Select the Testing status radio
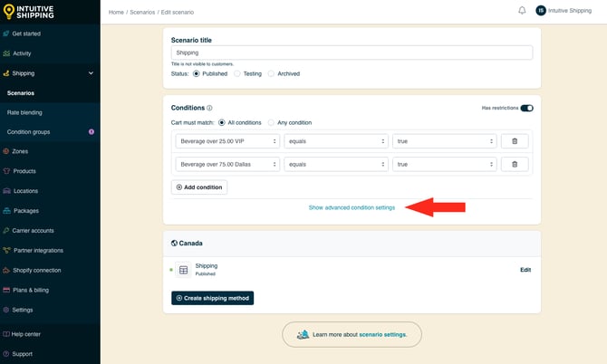607x364 pixels. click(237, 73)
